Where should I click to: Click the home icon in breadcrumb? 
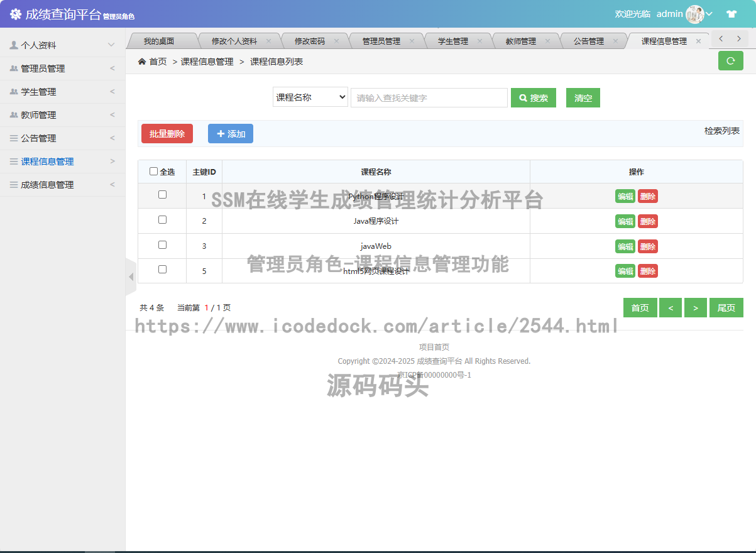click(142, 62)
